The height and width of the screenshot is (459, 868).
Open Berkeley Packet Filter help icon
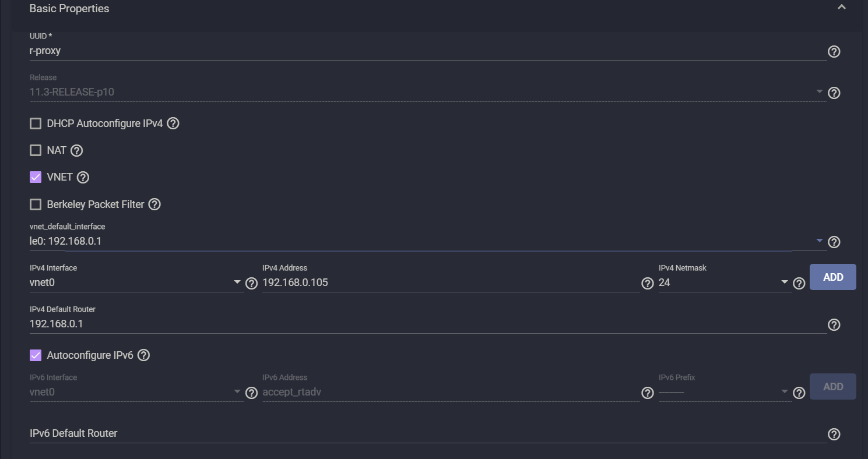pos(154,204)
